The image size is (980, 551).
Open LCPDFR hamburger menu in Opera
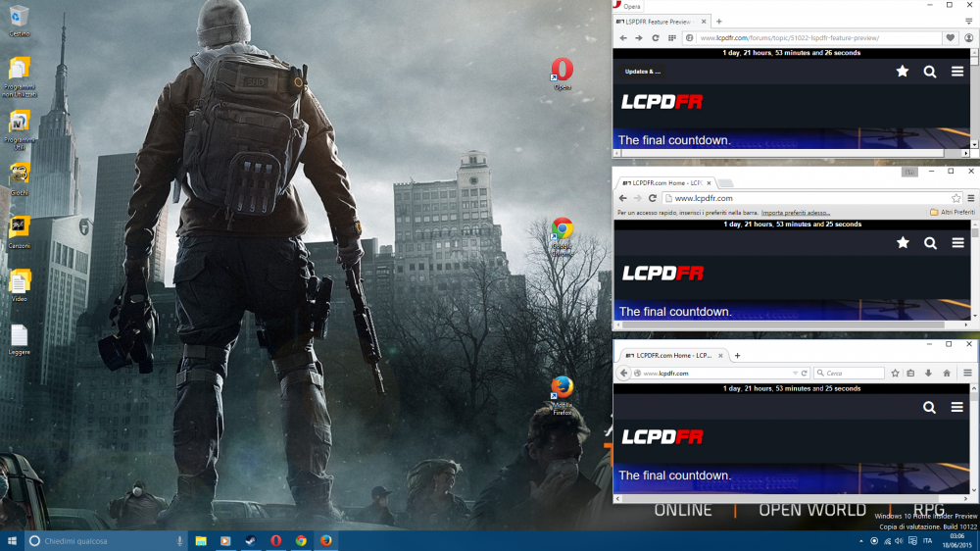pos(957,72)
